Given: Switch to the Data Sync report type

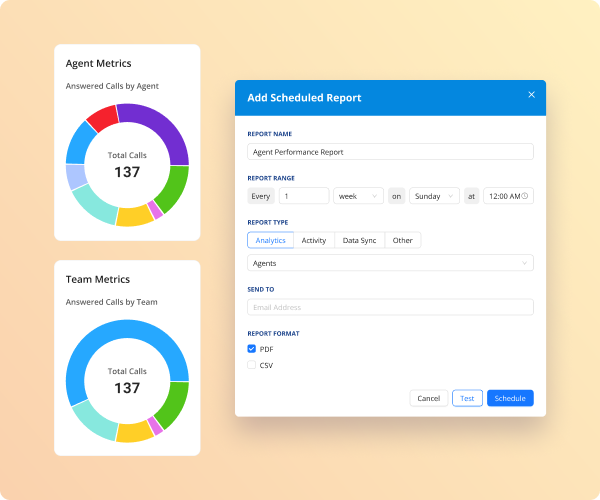Looking at the screenshot, I should tap(359, 240).
